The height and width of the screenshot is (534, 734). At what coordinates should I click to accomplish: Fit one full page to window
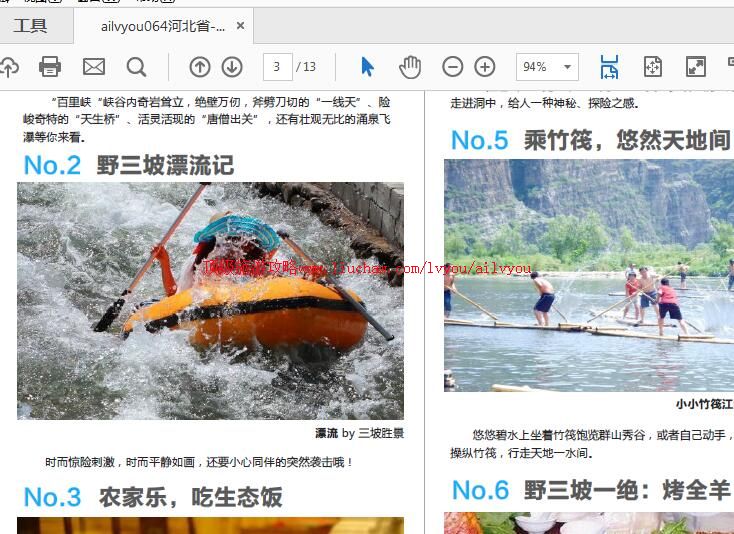pyautogui.click(x=652, y=67)
